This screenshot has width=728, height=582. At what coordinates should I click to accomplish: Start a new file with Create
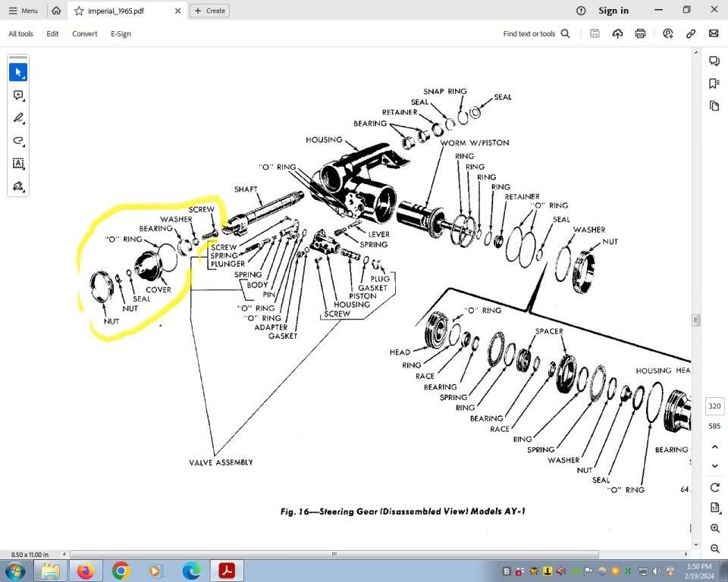tap(209, 11)
